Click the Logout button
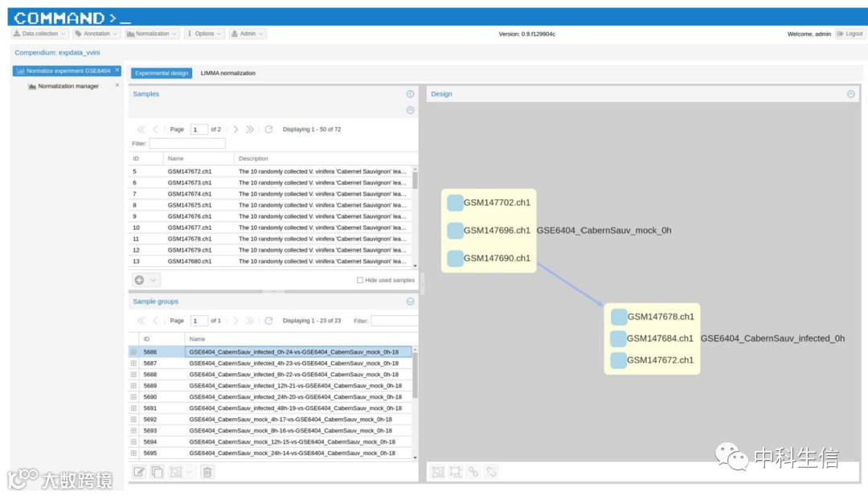Screen dimensions: 868x496 [850, 34]
